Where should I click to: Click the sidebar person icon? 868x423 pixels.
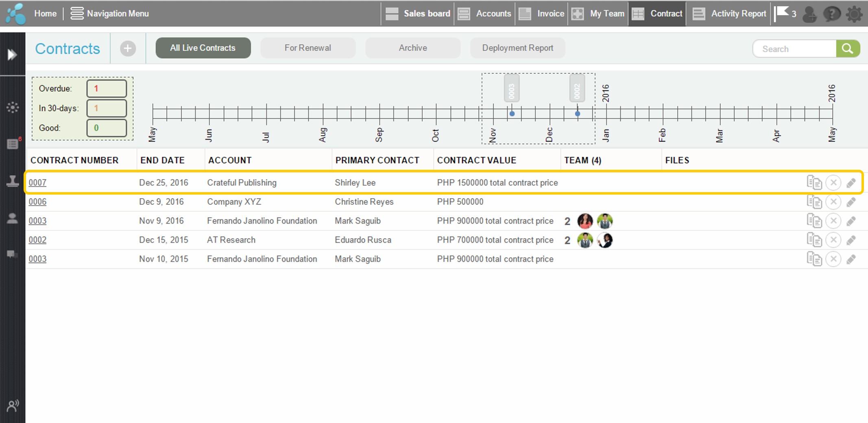pos(13,219)
